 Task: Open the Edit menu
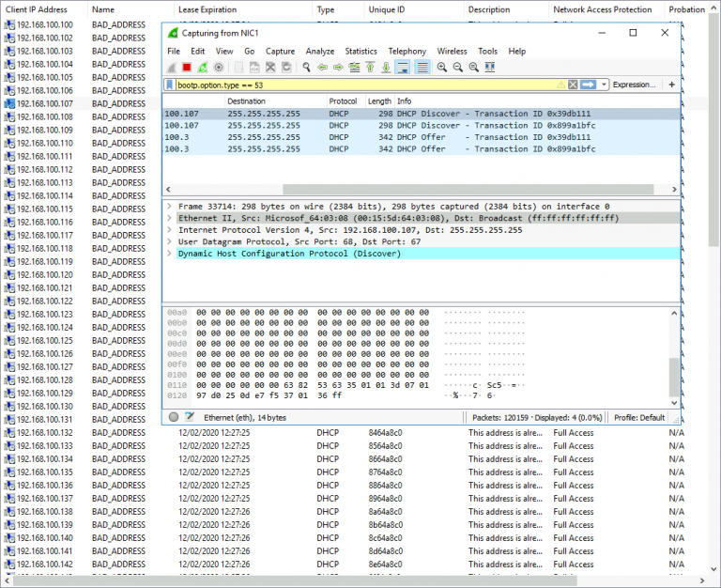click(198, 51)
